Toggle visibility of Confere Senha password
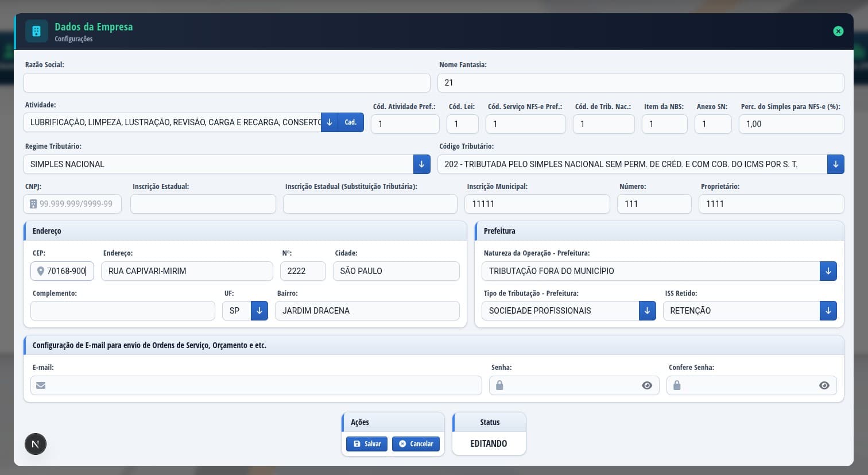The image size is (868, 475). (824, 385)
